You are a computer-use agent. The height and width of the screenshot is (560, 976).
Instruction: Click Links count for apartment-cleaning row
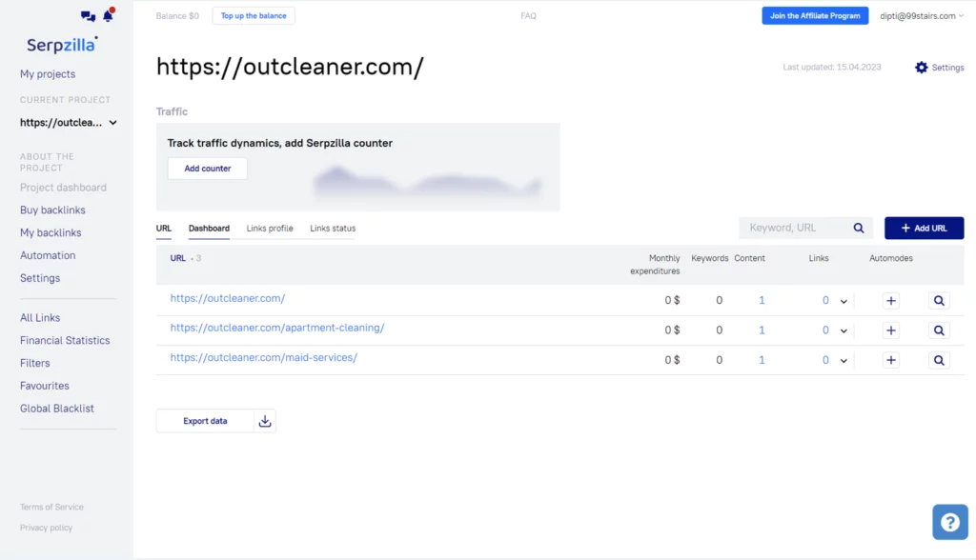tap(825, 330)
